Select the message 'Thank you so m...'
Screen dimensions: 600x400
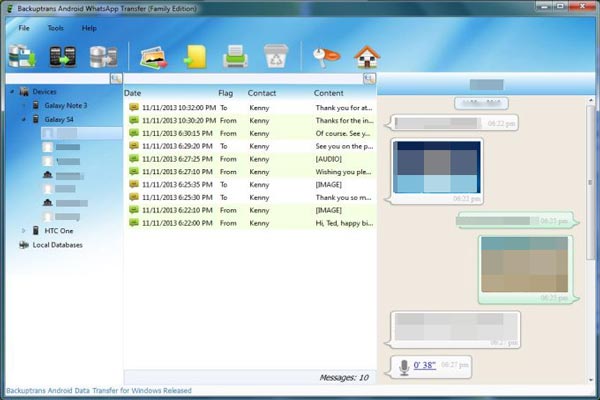click(x=250, y=198)
